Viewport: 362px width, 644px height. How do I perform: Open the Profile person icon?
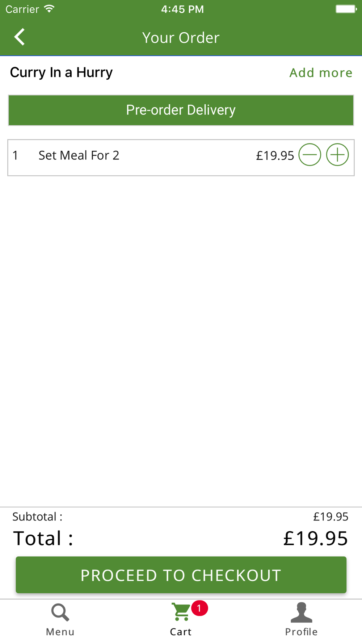click(301, 612)
